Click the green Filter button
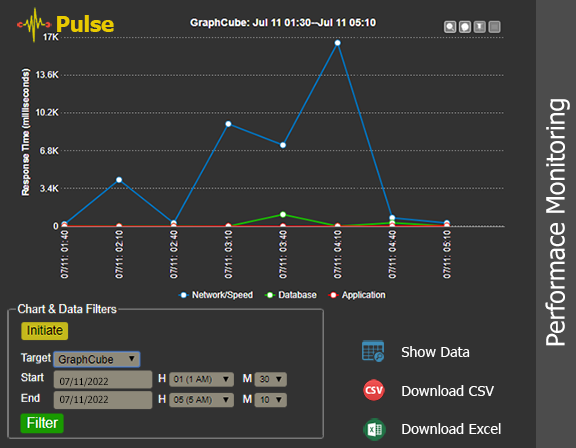576x448 pixels. click(42, 423)
